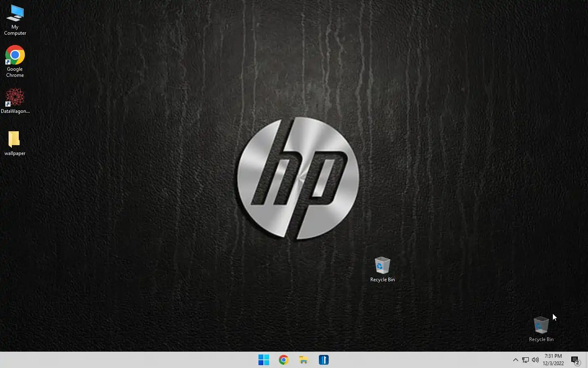Show hidden system tray icons
The width and height of the screenshot is (588, 368).
click(515, 360)
